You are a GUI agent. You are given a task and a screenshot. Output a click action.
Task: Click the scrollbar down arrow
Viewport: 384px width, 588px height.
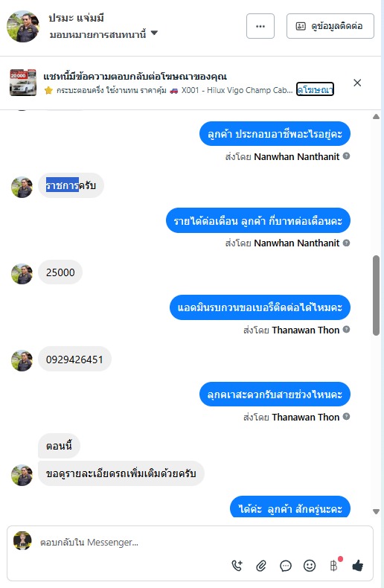point(376,511)
